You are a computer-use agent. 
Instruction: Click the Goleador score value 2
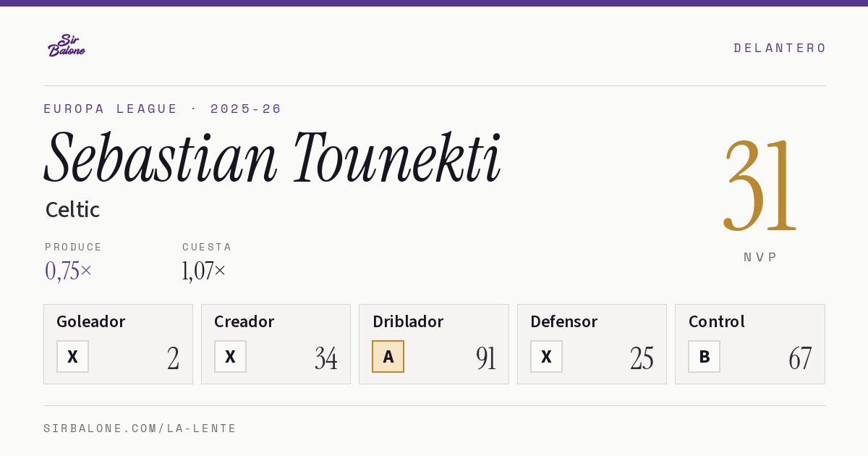[x=174, y=358]
